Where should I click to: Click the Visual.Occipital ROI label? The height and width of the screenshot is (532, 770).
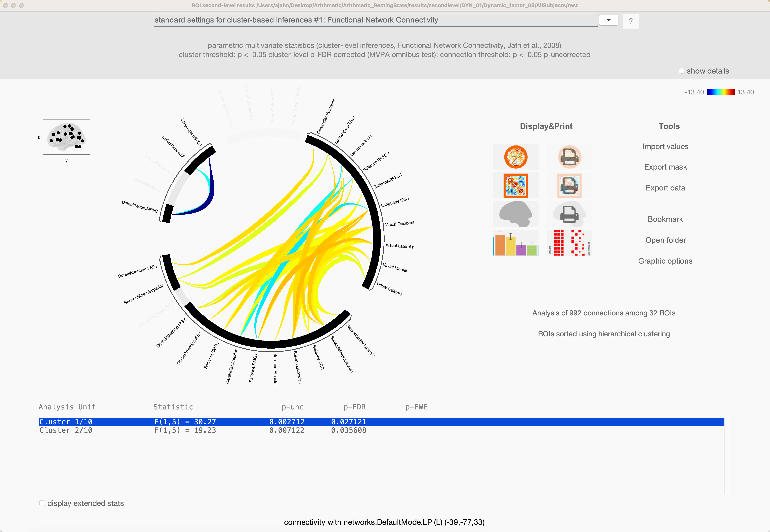(399, 224)
